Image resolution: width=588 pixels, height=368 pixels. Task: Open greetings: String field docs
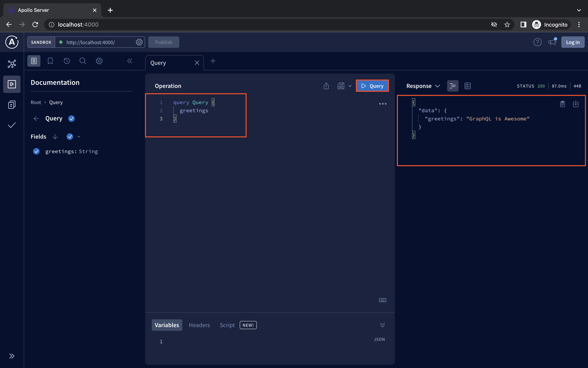click(x=72, y=151)
